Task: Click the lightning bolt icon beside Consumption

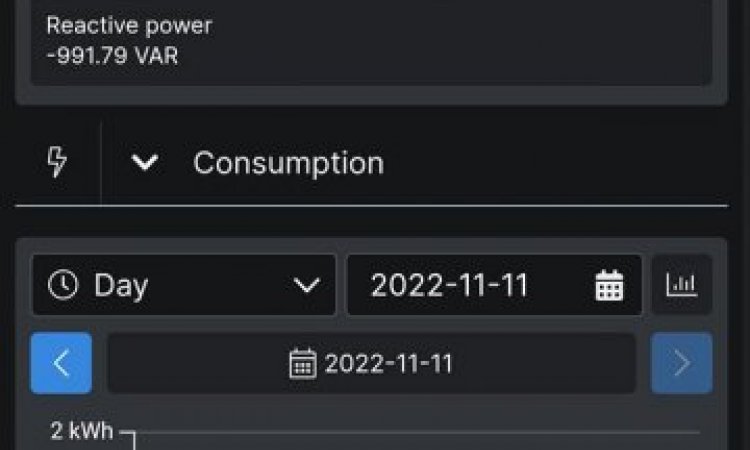Action: 57,161
